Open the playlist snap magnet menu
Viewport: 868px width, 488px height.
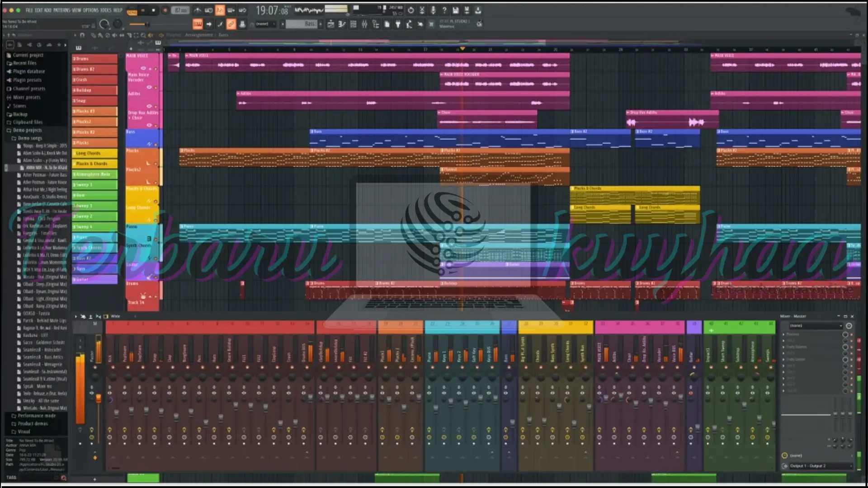click(82, 35)
